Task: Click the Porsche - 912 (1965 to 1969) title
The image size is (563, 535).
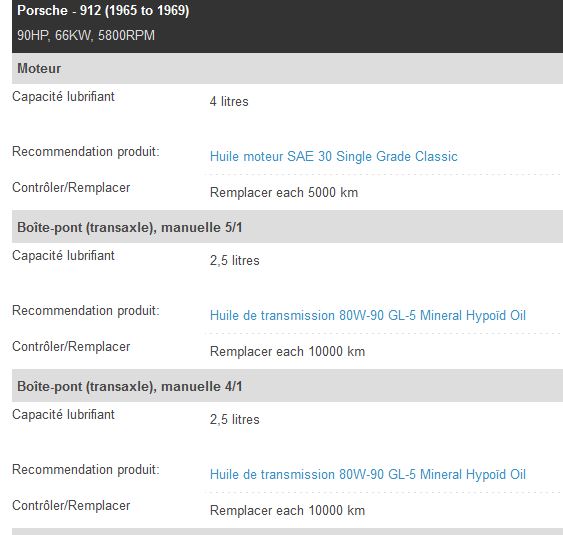Action: tap(103, 10)
